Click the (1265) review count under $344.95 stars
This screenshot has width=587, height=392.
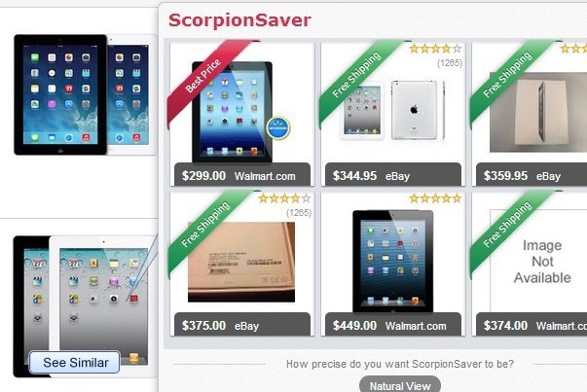click(450, 63)
